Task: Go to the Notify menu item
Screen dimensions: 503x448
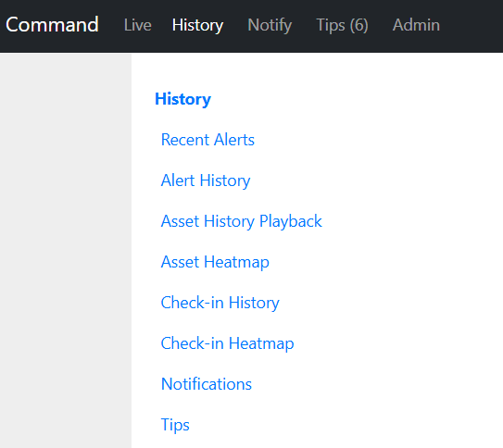Action: click(x=270, y=25)
